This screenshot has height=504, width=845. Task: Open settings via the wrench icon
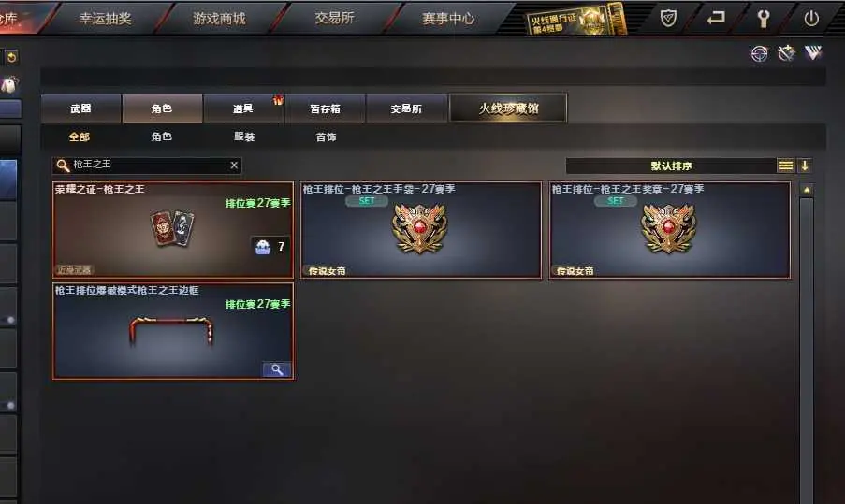click(763, 19)
